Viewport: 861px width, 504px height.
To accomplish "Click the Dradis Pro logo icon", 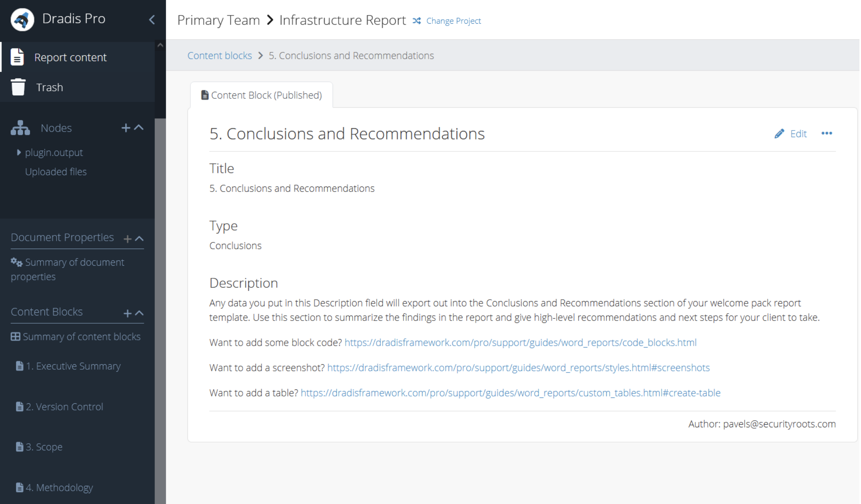I will click(22, 19).
